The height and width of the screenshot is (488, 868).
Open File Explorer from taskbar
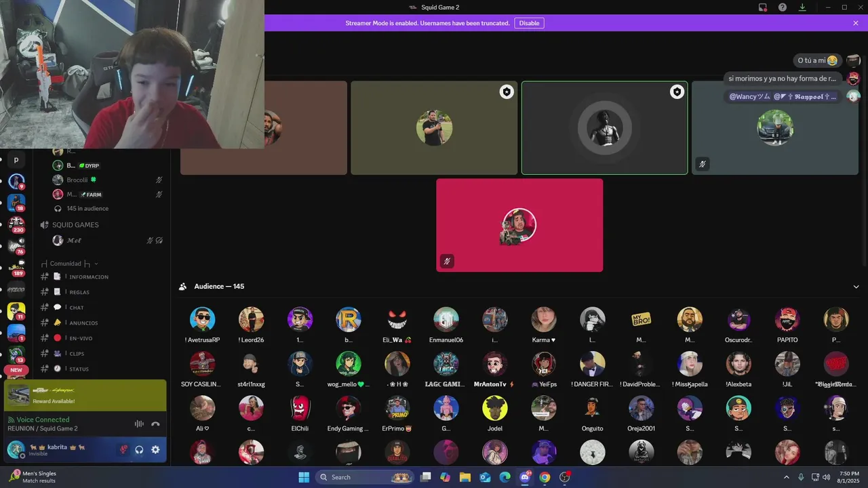[x=465, y=477]
